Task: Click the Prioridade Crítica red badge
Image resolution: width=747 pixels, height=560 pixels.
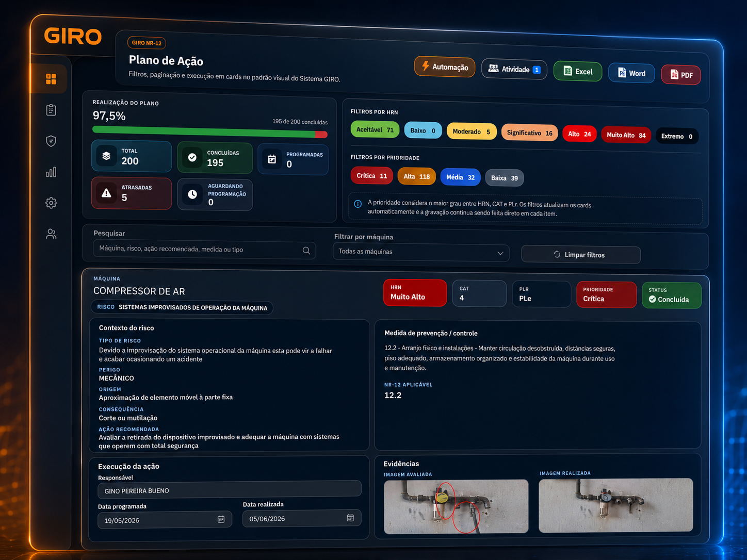Action: click(606, 294)
